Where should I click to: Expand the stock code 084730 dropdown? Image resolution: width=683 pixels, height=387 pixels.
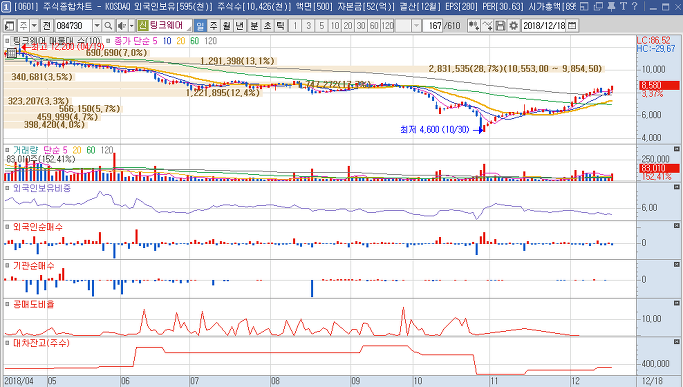[97, 26]
